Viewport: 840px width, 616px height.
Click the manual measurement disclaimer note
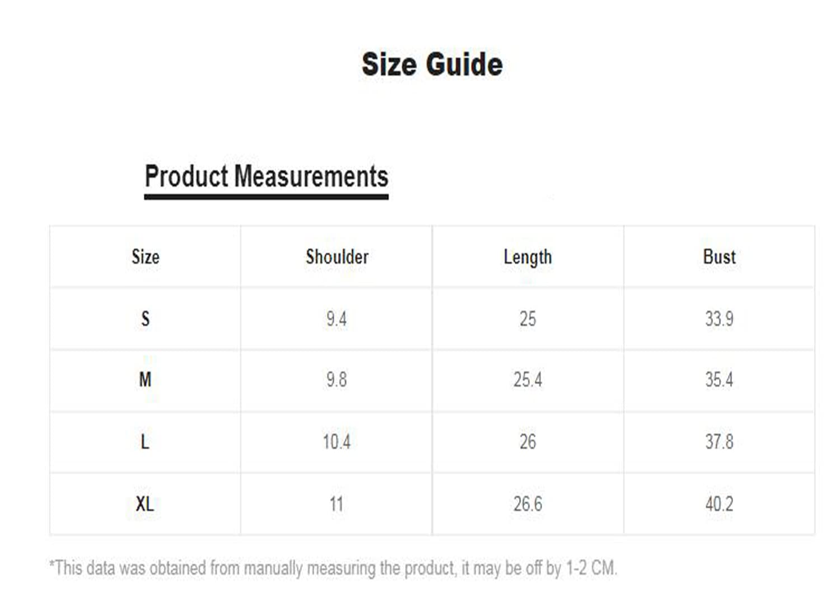(x=333, y=568)
